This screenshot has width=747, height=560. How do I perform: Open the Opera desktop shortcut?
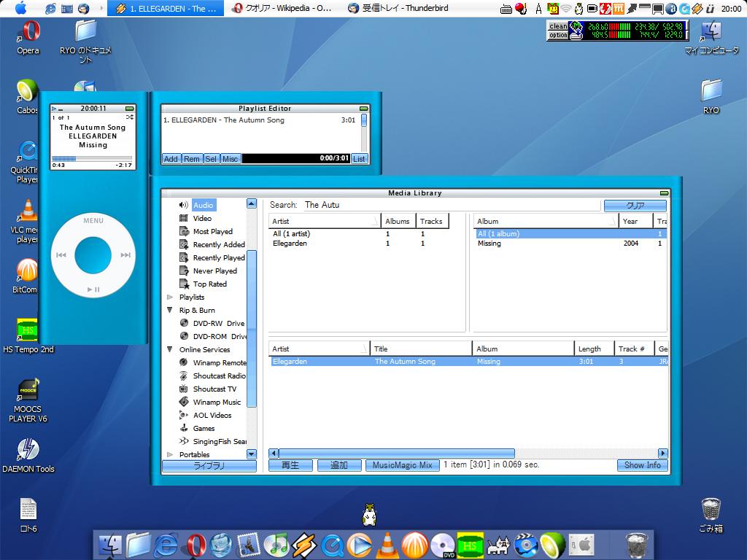28,37
